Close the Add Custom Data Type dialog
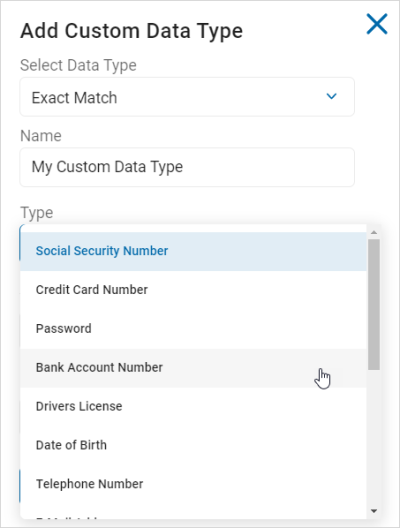400x528 pixels. pyautogui.click(x=377, y=24)
